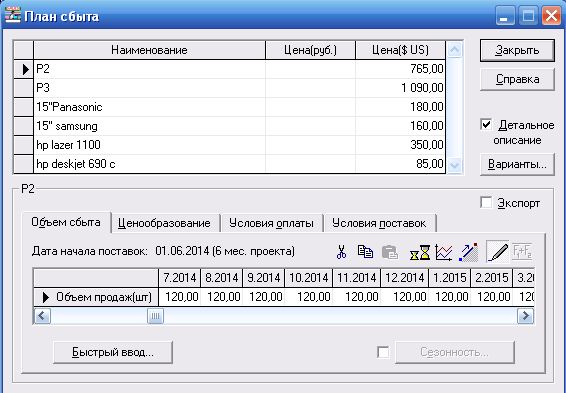
Task: Click the 9.2014 month column header
Action: click(x=264, y=278)
